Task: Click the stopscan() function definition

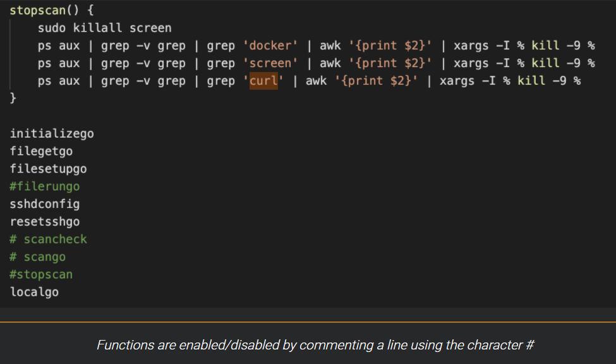Action: (x=51, y=10)
